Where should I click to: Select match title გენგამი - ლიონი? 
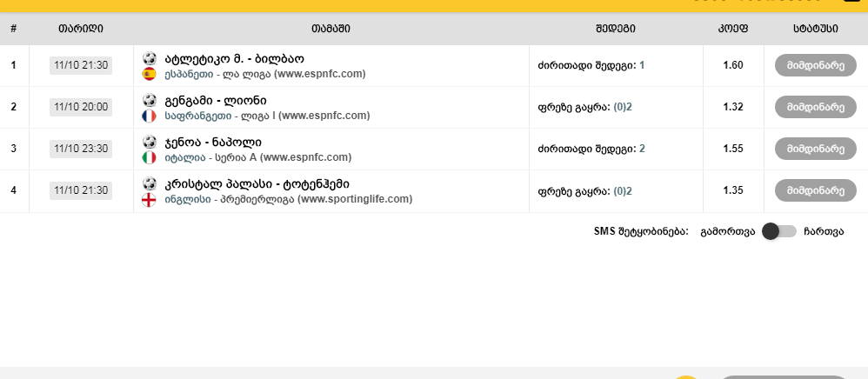216,101
